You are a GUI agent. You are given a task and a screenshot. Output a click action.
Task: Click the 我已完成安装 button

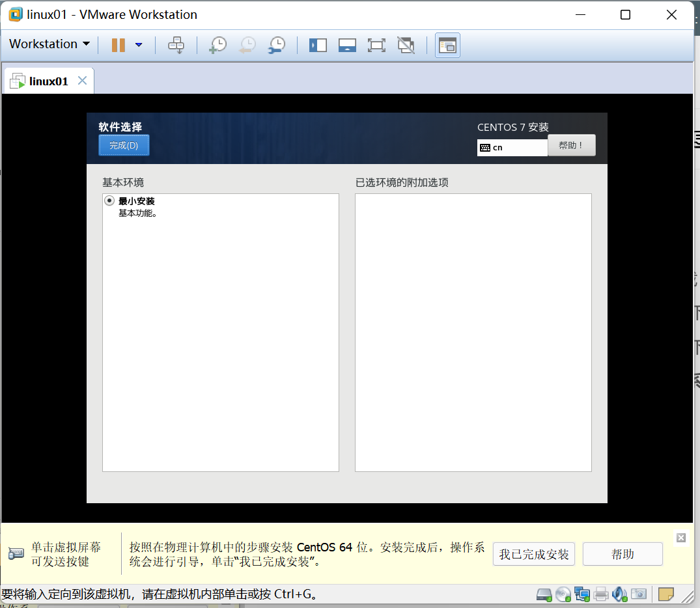[533, 554]
